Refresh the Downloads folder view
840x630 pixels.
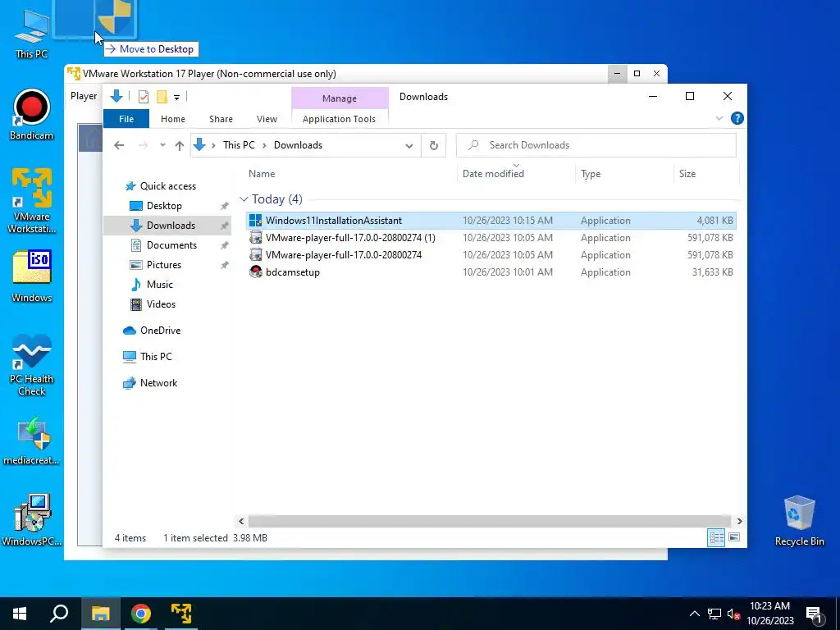pos(433,145)
